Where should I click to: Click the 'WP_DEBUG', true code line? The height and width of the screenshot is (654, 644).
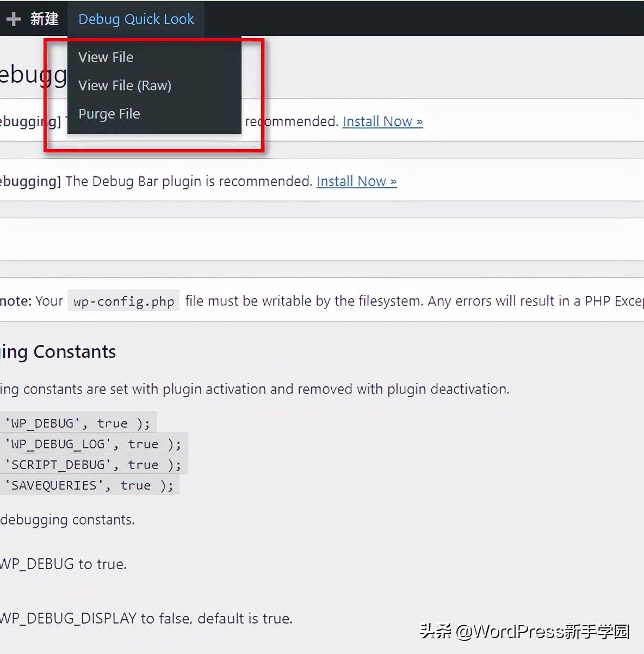point(77,423)
